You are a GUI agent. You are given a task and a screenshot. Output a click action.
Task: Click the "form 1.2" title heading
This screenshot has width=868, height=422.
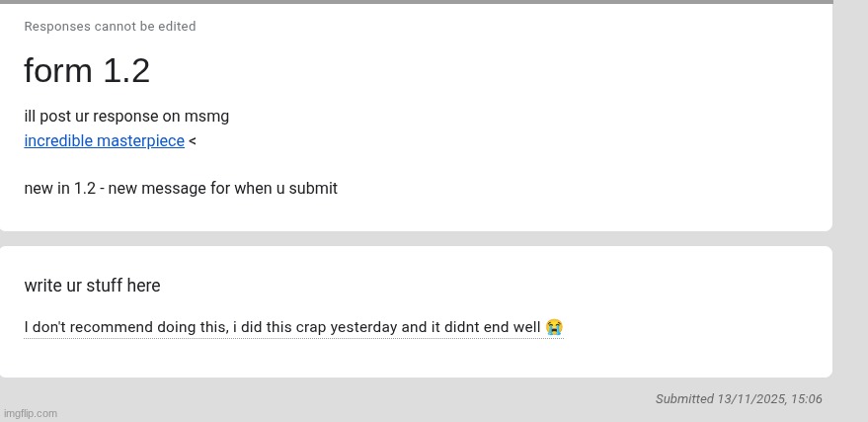pyautogui.click(x=87, y=71)
